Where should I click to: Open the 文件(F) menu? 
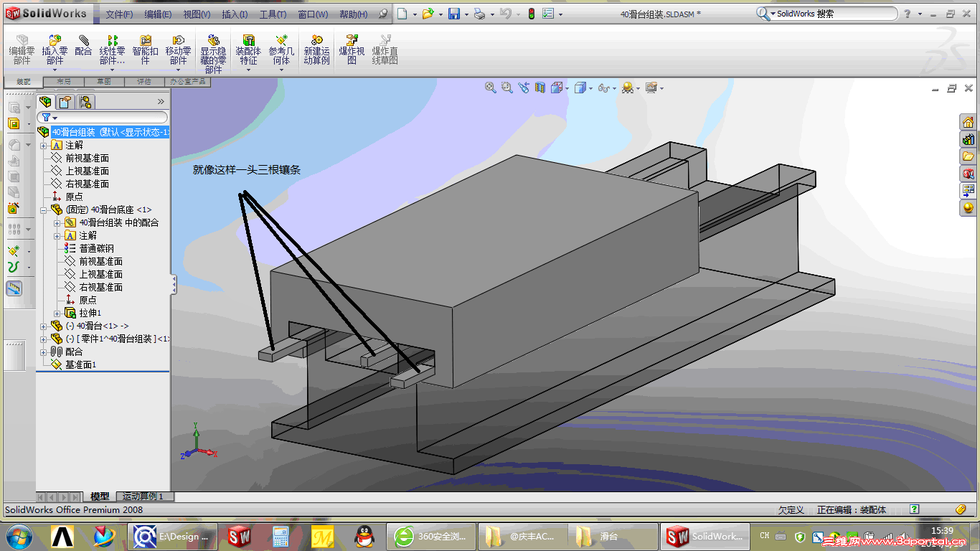pos(119,14)
